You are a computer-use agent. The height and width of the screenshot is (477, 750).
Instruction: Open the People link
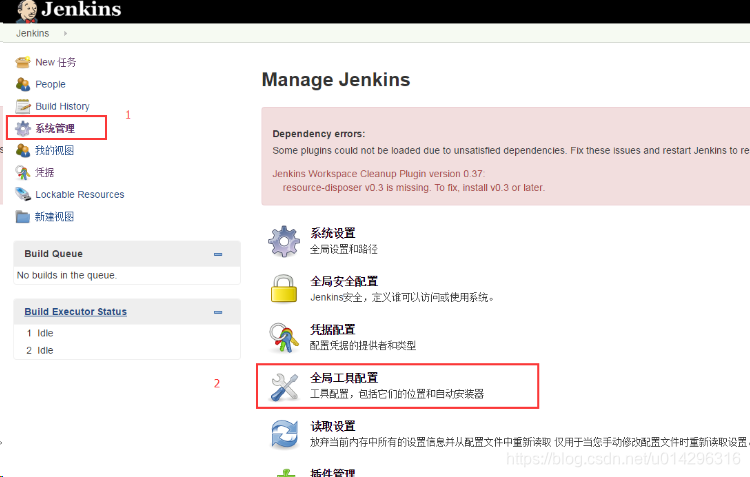[x=50, y=84]
